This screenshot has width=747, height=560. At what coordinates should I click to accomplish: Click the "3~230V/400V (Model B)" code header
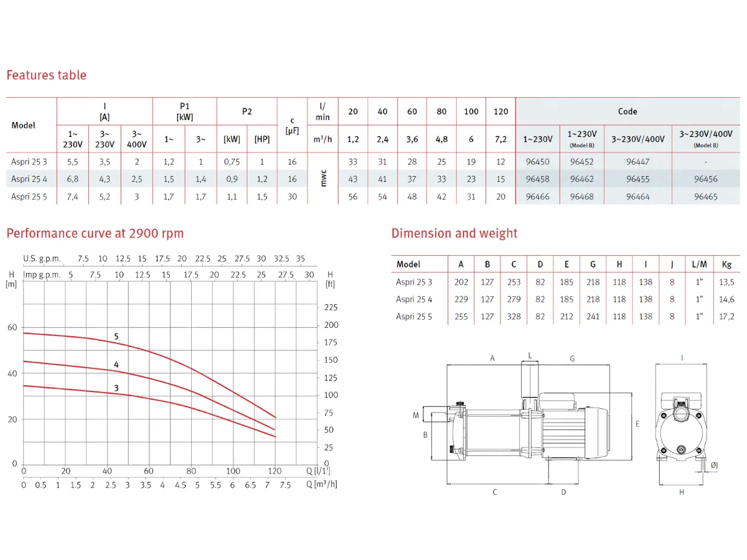click(x=706, y=138)
